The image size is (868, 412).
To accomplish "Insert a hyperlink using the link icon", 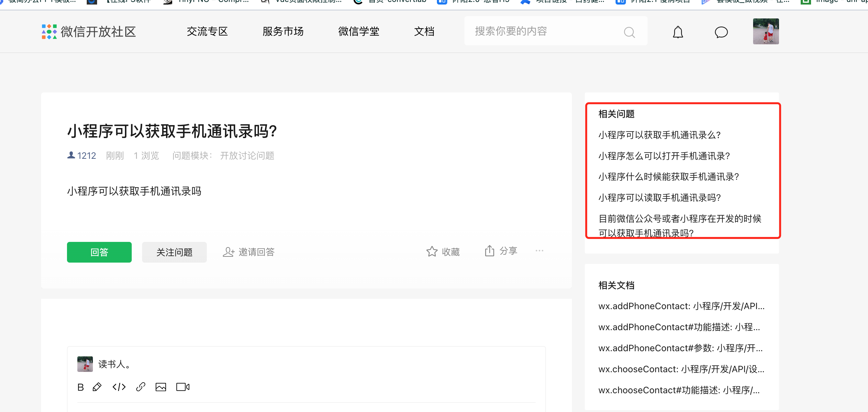I will pos(140,387).
